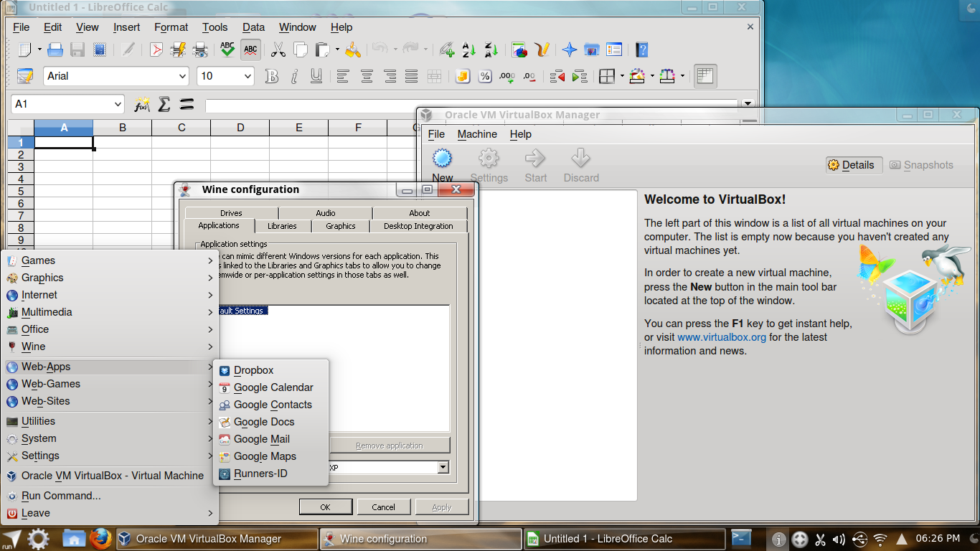Select cell B1 in the spreadsheet

pyautogui.click(x=123, y=142)
